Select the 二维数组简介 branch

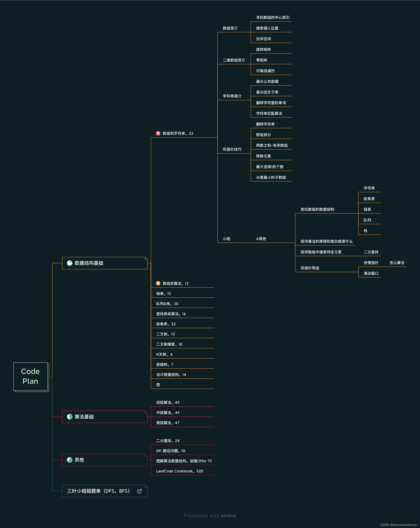234,60
